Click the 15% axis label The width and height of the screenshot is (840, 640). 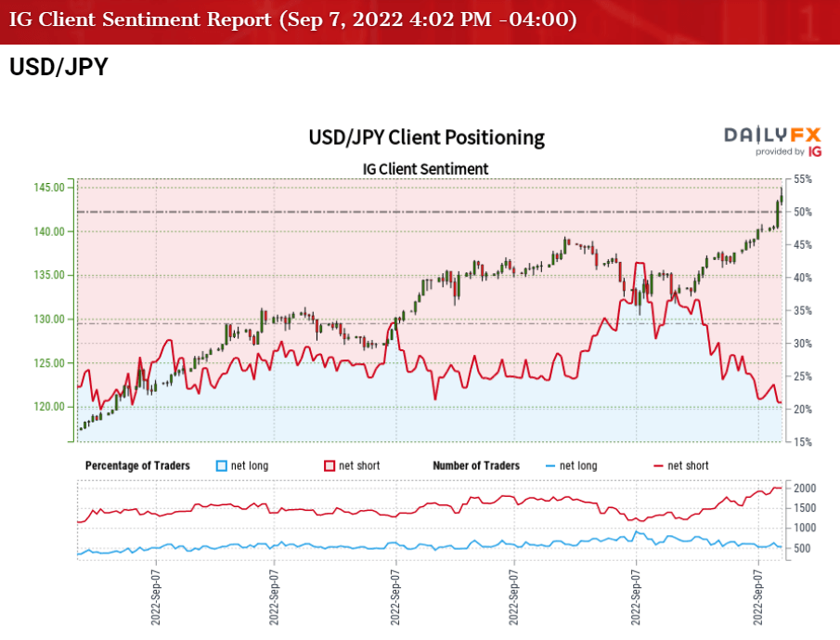pos(803,442)
